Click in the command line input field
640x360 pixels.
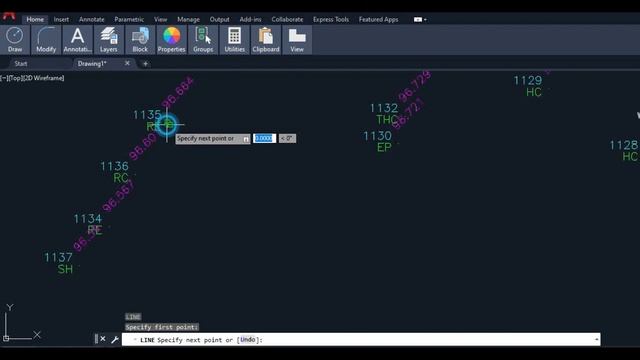pos(361,340)
